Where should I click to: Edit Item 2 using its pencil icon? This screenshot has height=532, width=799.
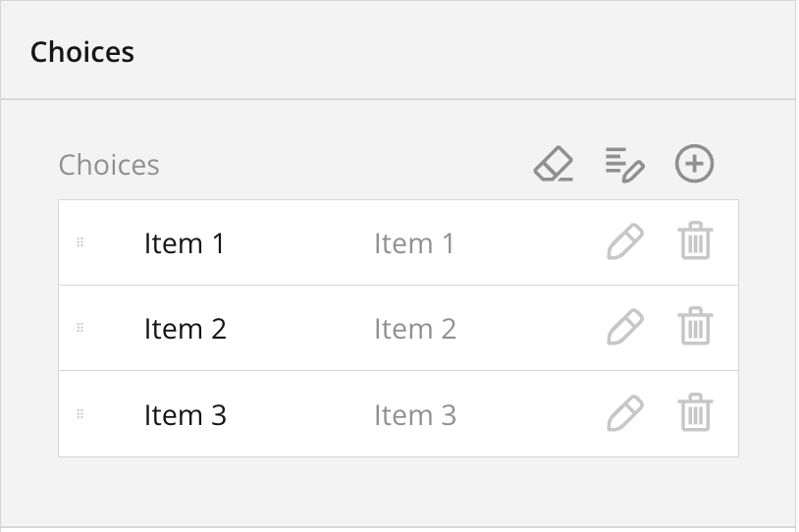625,328
